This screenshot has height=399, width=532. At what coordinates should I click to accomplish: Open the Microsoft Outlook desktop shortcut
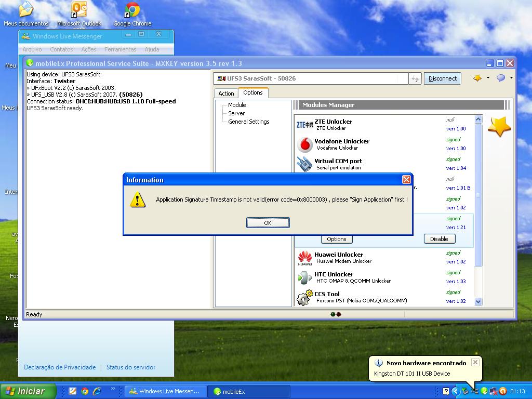coord(79,14)
